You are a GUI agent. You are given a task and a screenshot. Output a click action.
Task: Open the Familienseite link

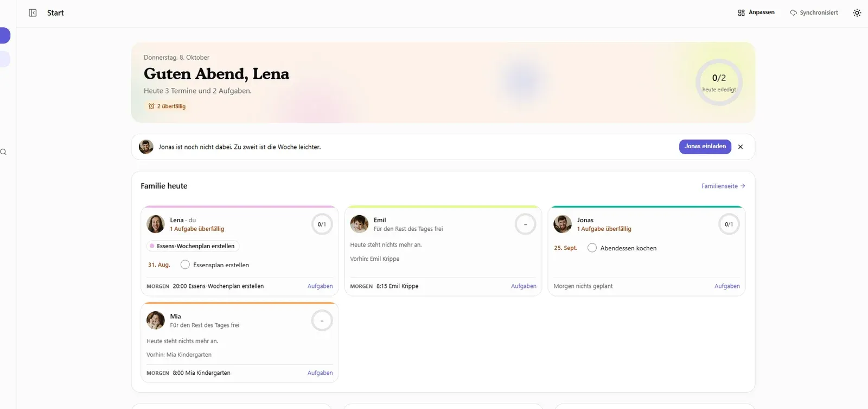click(x=723, y=186)
